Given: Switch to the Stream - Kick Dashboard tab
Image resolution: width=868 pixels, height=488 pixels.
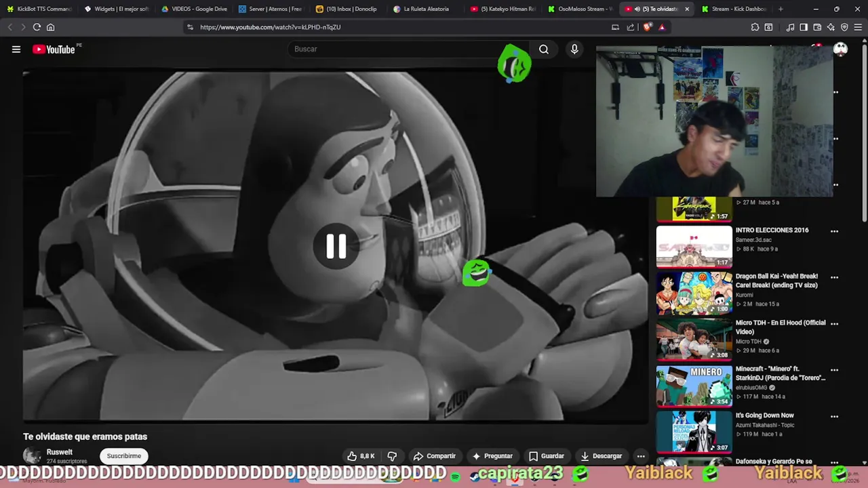Looking at the screenshot, I should click(735, 9).
